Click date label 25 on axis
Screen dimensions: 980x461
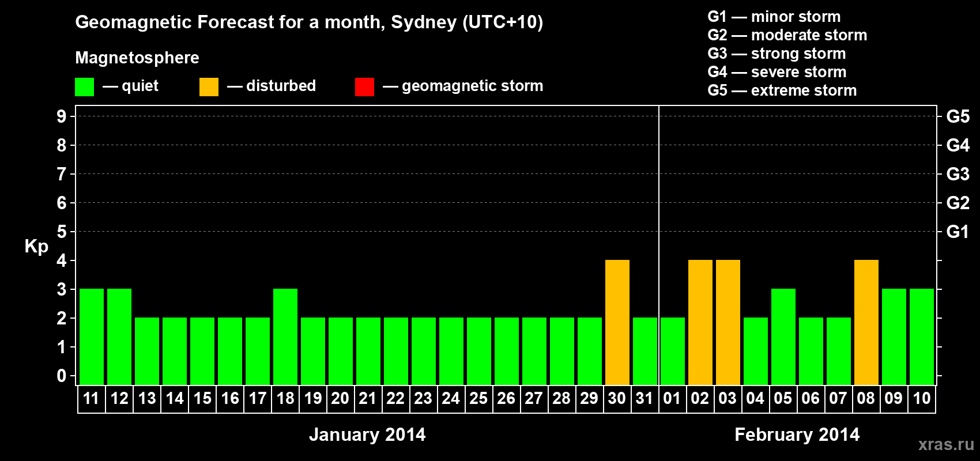(478, 398)
